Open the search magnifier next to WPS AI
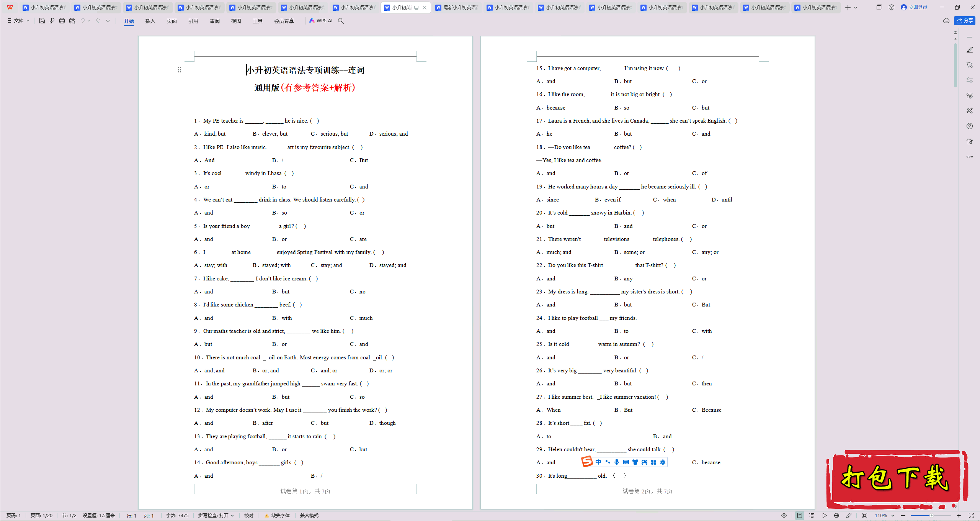The image size is (980, 521). [341, 21]
